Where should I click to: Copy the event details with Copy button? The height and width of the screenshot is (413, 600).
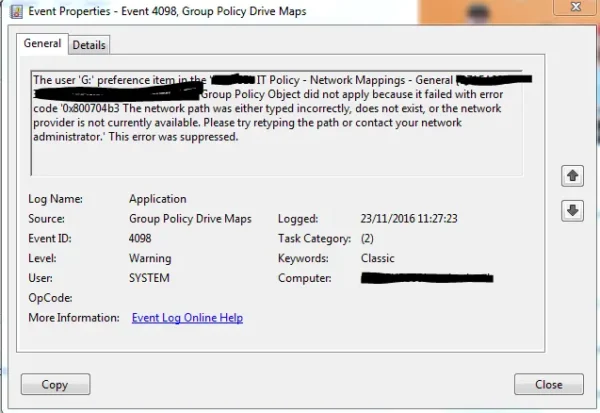pyautogui.click(x=55, y=384)
